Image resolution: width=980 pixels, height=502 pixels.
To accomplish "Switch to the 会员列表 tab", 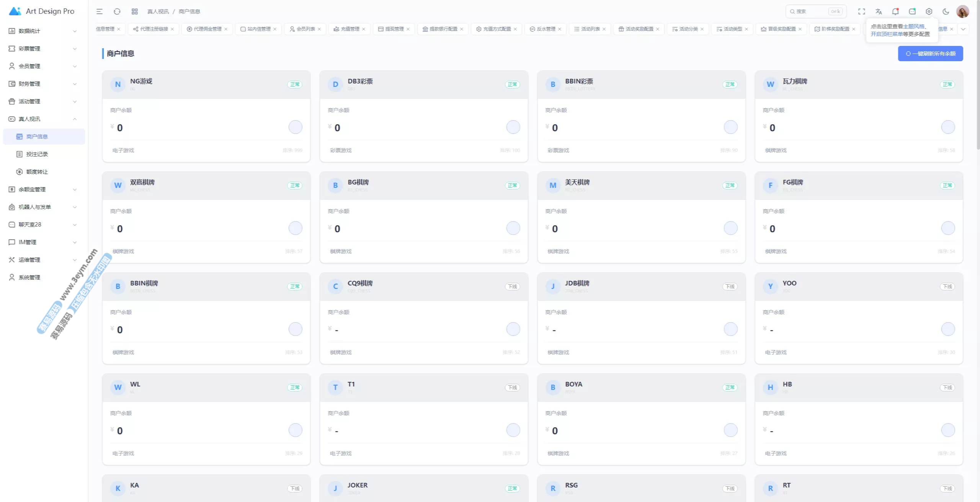I will (x=305, y=29).
